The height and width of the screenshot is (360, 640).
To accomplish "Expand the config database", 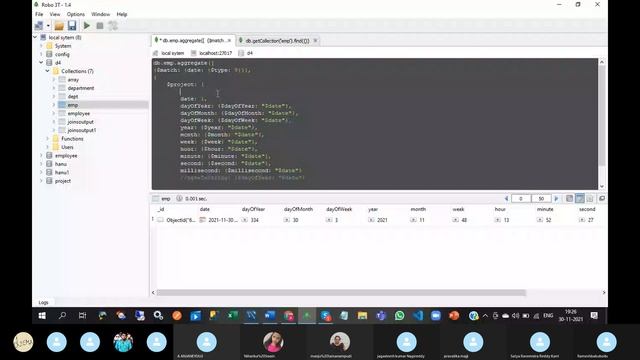I will coord(41,54).
